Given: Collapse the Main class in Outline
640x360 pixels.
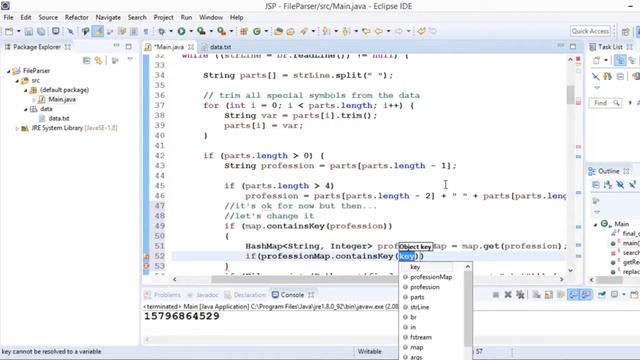Looking at the screenshot, I should [x=595, y=224].
